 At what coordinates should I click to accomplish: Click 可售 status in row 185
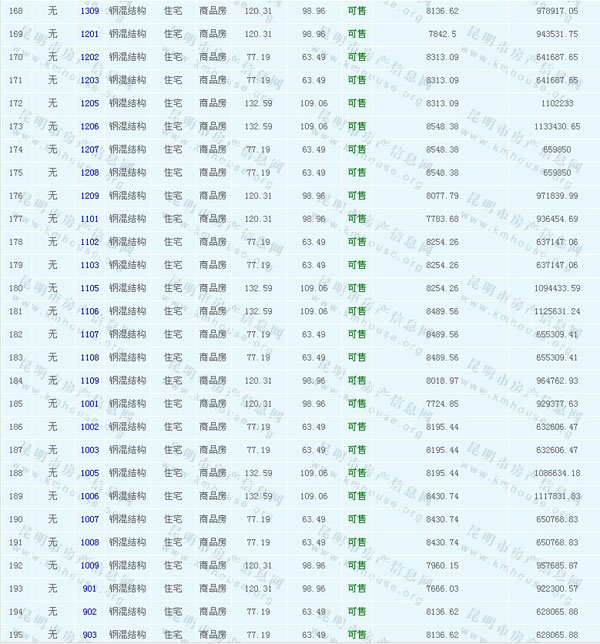(x=356, y=404)
